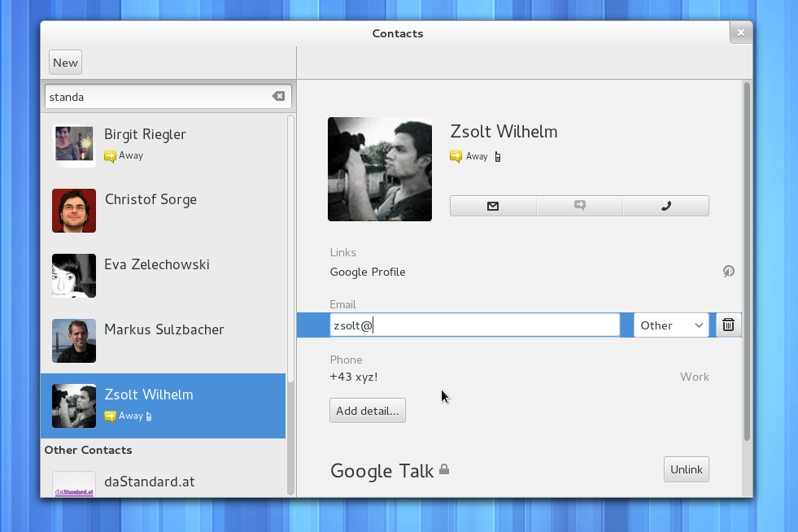Click the daStandard.at logo thumbnail
Image resolution: width=798 pixels, height=532 pixels.
pos(74,484)
